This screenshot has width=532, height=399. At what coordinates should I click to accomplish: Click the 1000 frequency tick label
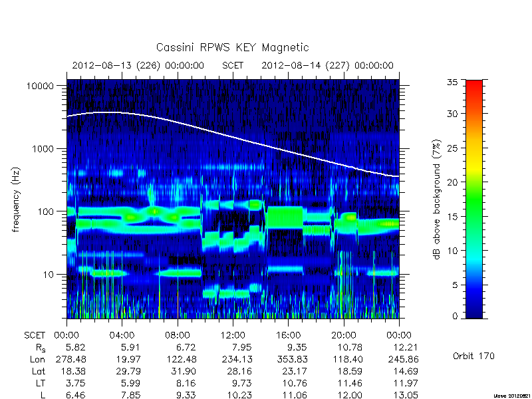43,149
